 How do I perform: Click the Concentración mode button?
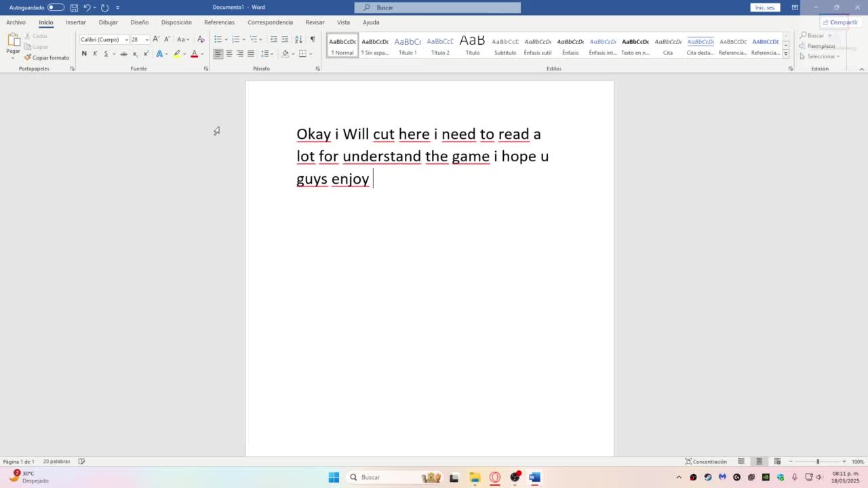[x=706, y=462]
